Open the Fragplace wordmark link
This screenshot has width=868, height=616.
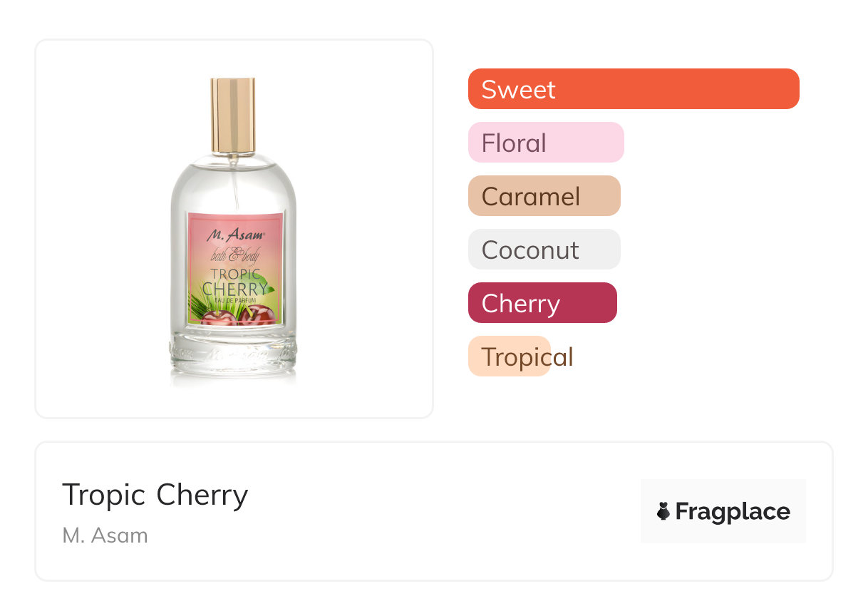tap(733, 512)
